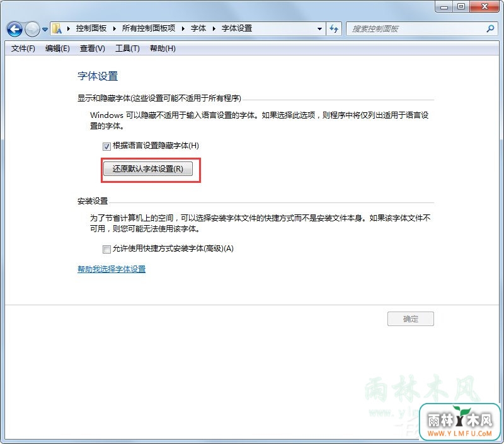Close the window with X button
Image resolution: width=504 pixels, height=444 pixels.
[x=484, y=7]
